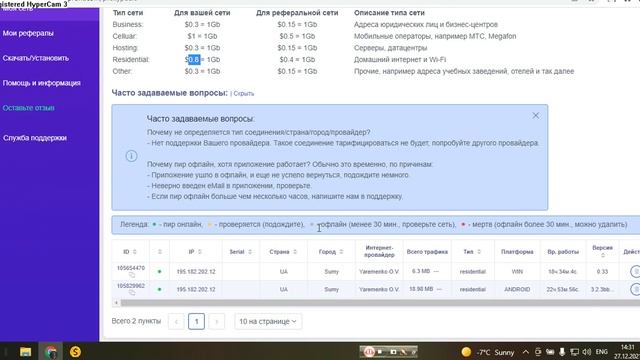This screenshot has height=360, width=640.
Task: Click the horizontal table scrollbar
Action: tap(380, 303)
